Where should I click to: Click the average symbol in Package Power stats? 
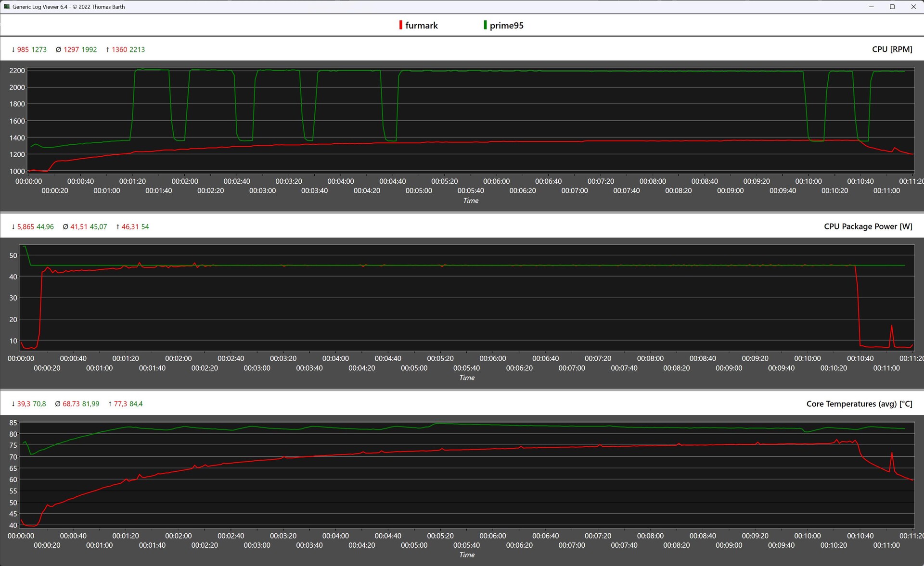(65, 227)
